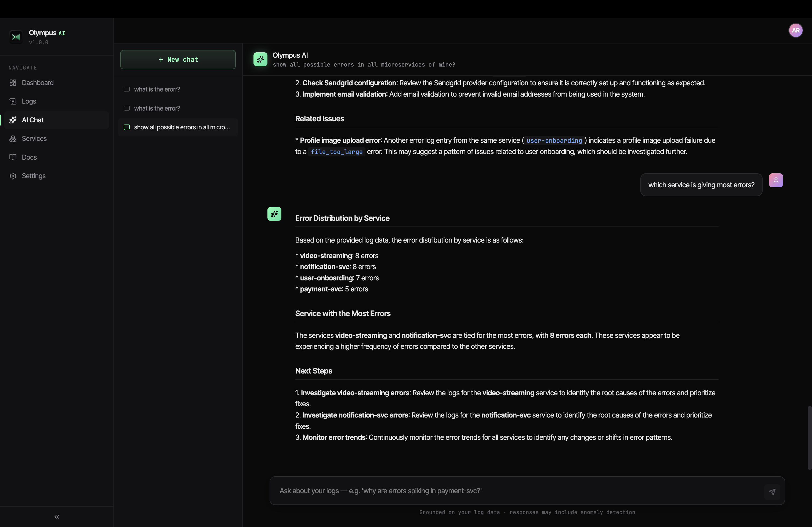Click the chat header Olympus AI icon
Screen dimensions: 812x527
pyautogui.click(x=260, y=59)
